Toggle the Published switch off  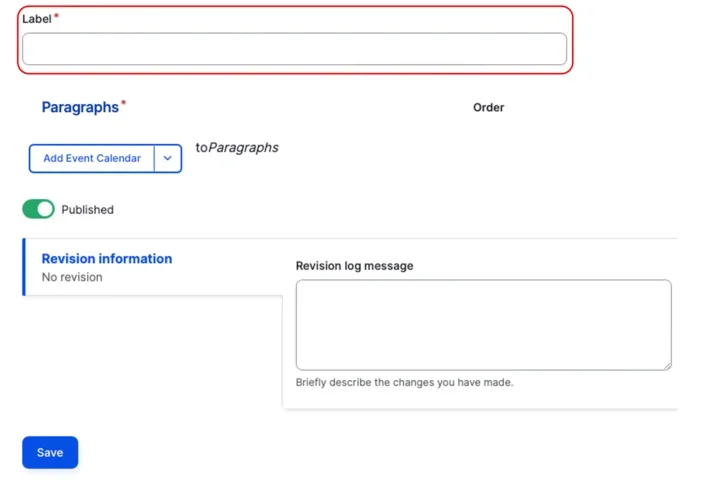38,209
